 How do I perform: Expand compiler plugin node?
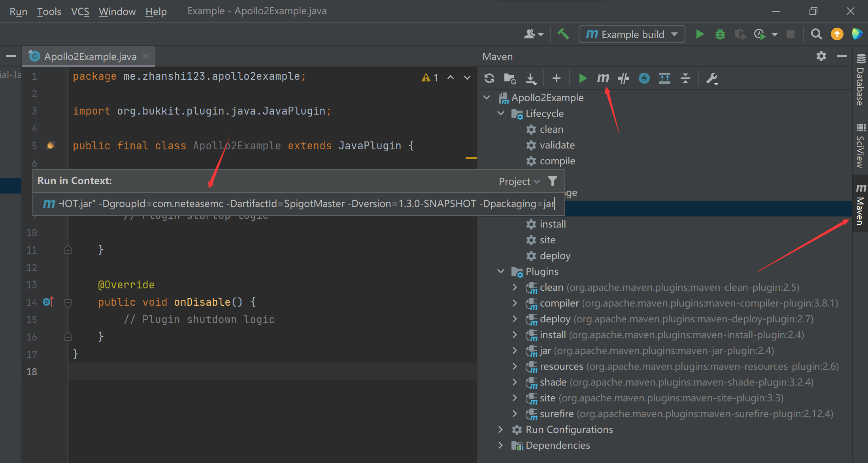point(515,303)
